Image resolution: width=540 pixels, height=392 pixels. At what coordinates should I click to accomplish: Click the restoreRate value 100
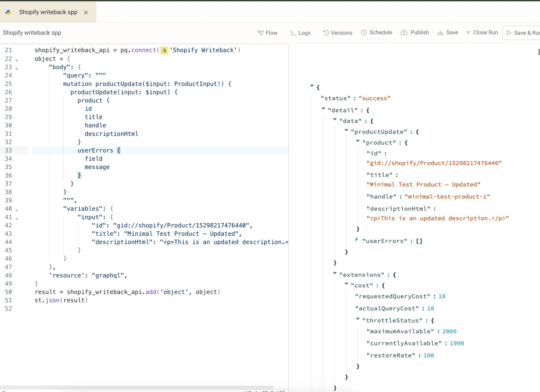pos(429,356)
